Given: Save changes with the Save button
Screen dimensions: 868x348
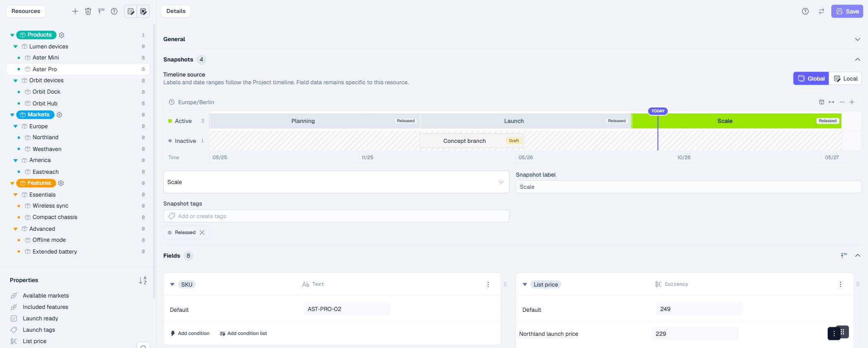Looking at the screenshot, I should point(847,11).
